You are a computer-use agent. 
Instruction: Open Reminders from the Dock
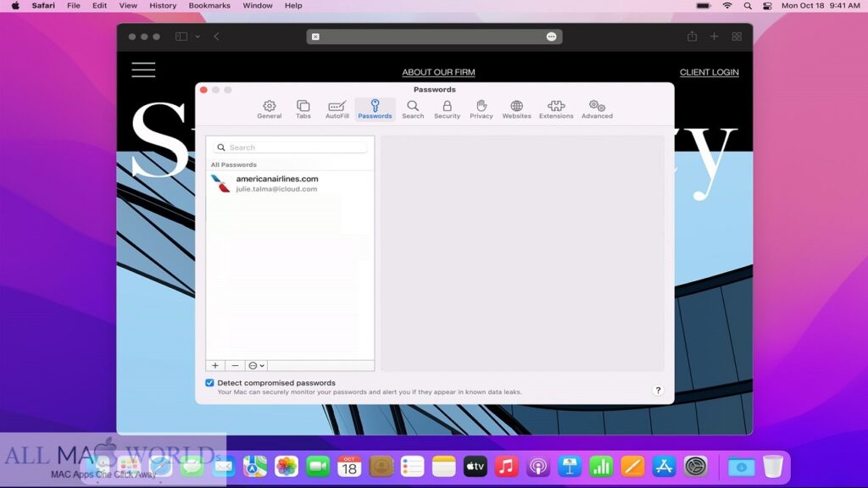[x=413, y=467]
